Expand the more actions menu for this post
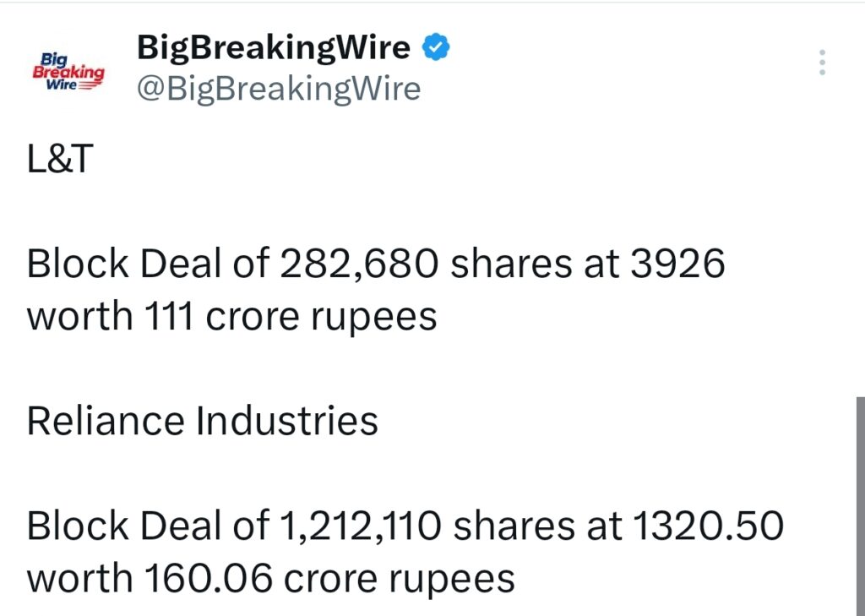Viewport: 865px width, 616px height. click(x=820, y=63)
